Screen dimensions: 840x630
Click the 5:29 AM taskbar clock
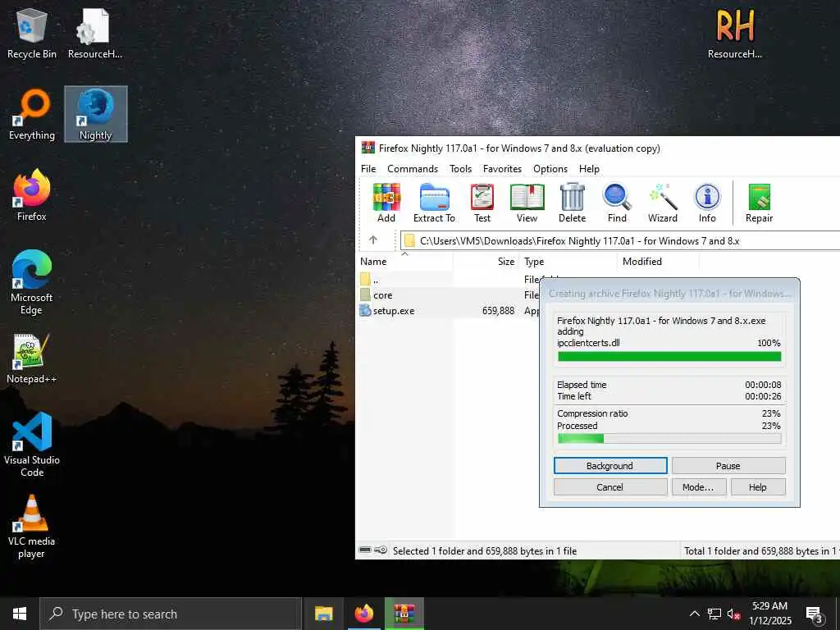[769, 614]
